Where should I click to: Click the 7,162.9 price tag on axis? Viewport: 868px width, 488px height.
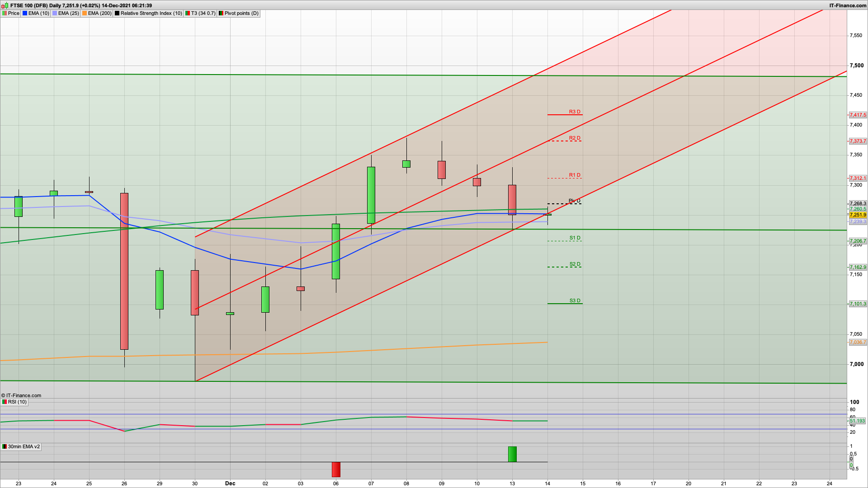pyautogui.click(x=858, y=267)
